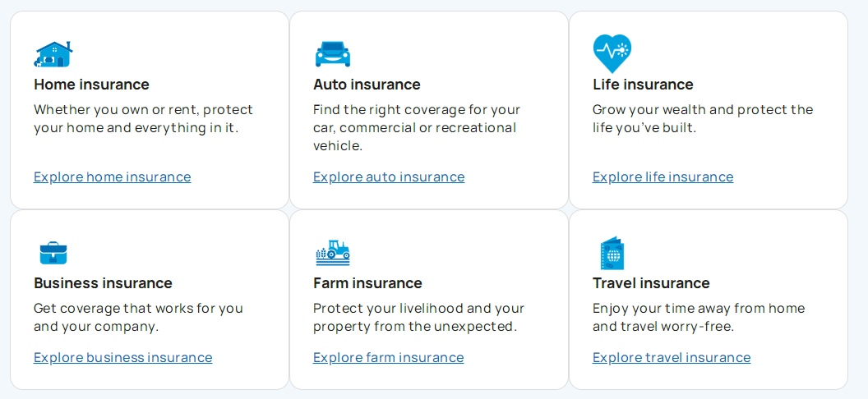Image resolution: width=868 pixels, height=399 pixels.
Task: Click the briefcase icon
Action: 53,253
